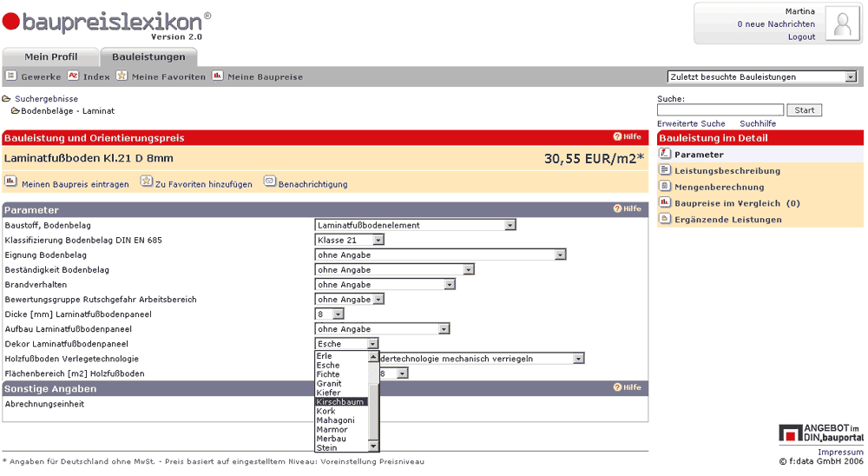Screen dimensions: 868x476
Task: Open the Bewertungsgruppe Rutschgefahr dropdown
Action: [x=349, y=299]
